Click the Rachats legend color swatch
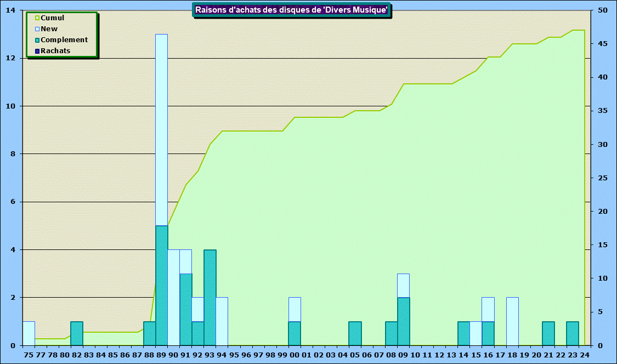The image size is (617, 364). pyautogui.click(x=37, y=51)
